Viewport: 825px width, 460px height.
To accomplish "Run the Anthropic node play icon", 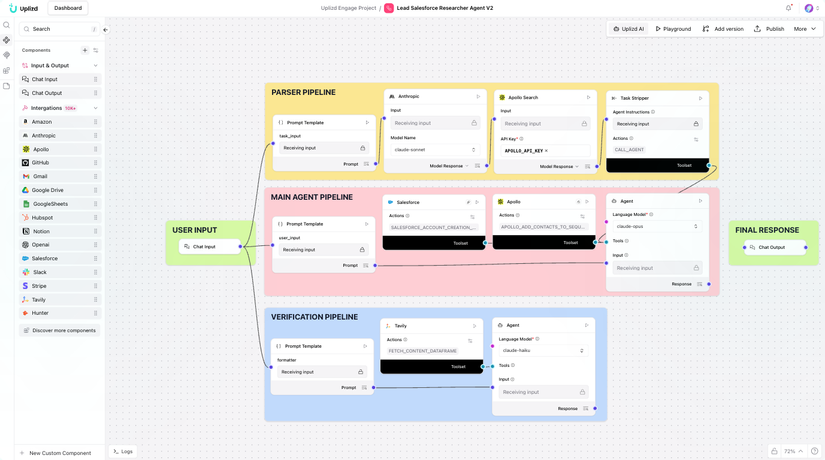I will (x=478, y=96).
